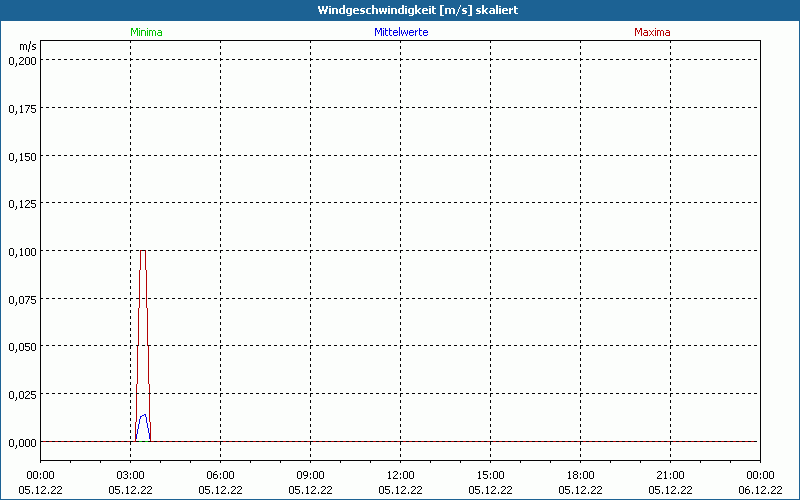800x500 pixels.
Task: Click the 0,125 y-axis label
Action: pyautogui.click(x=22, y=204)
